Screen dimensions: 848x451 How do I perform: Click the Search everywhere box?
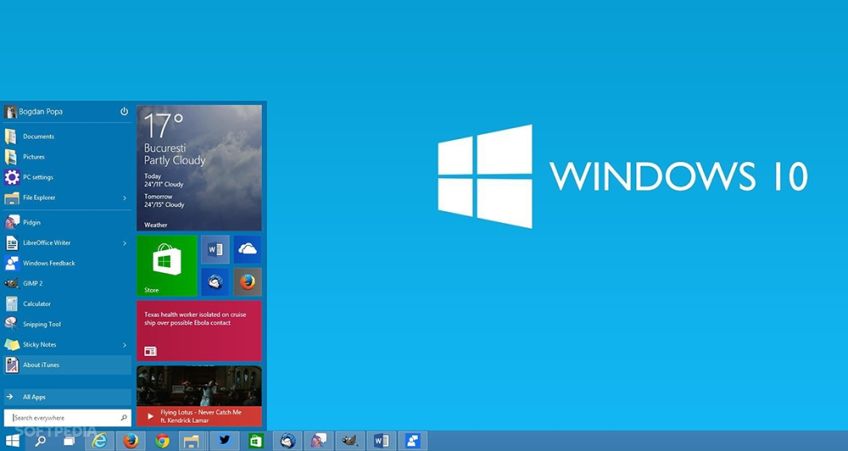click(x=67, y=418)
